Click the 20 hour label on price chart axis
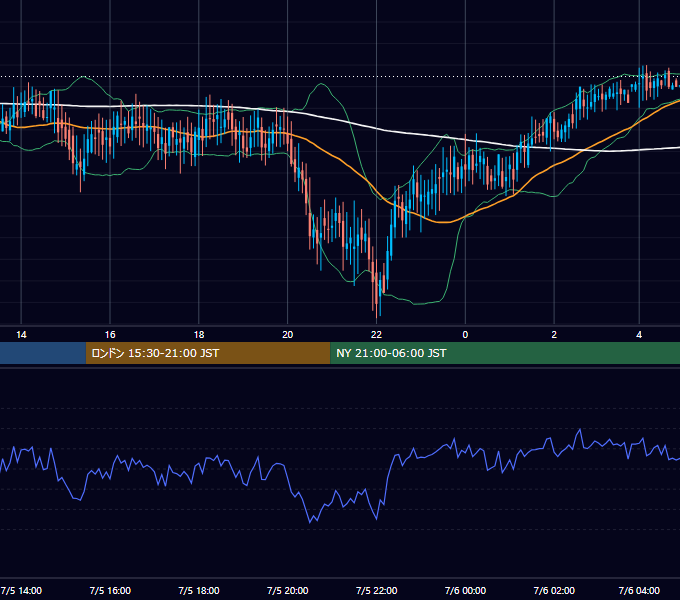 point(288,335)
